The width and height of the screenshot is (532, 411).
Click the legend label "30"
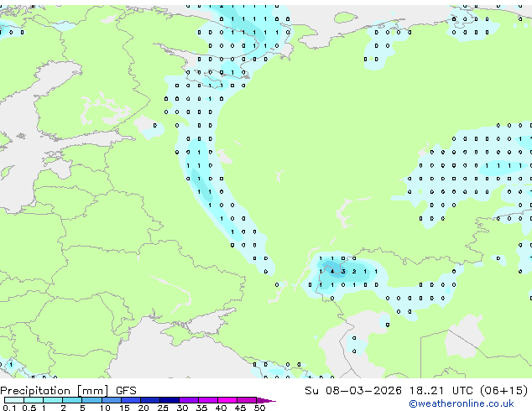(182, 408)
